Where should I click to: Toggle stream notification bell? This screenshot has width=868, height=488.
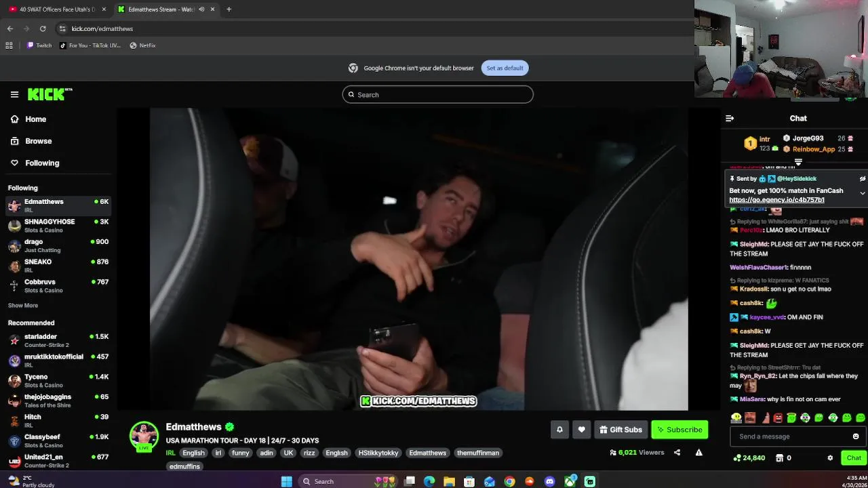tap(559, 430)
